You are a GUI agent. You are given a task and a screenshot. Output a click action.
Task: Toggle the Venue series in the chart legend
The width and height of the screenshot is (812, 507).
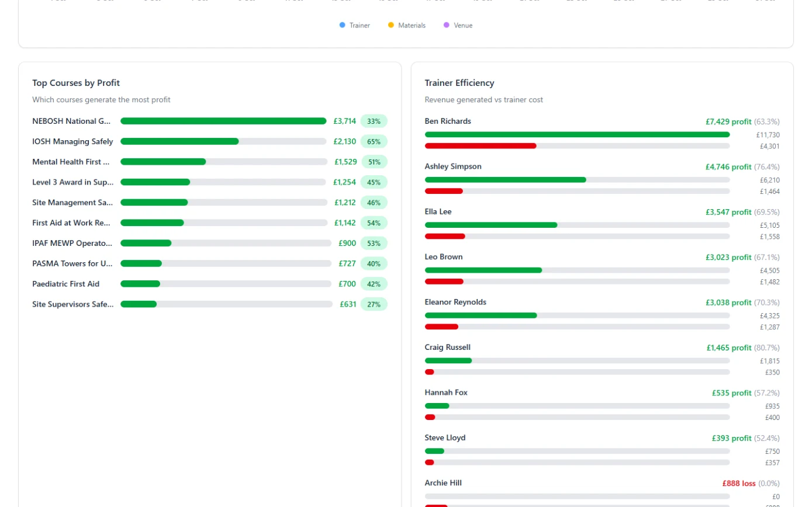[458, 25]
